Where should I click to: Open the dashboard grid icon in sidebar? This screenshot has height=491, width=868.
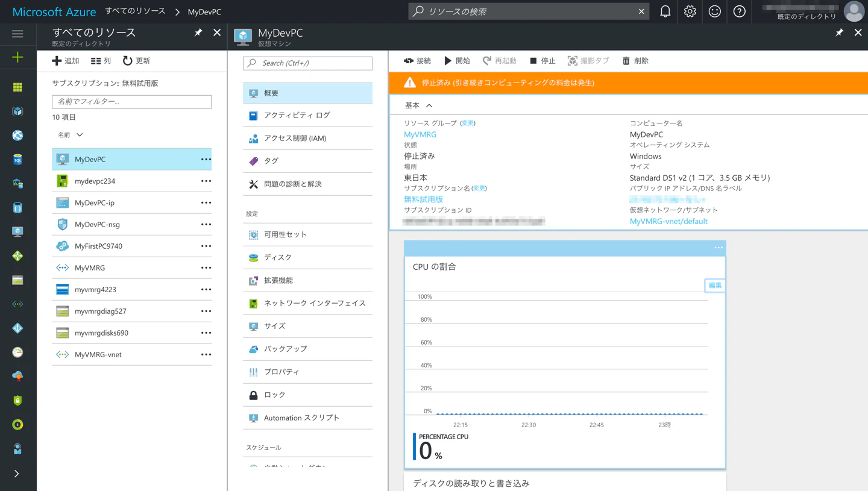[17, 87]
